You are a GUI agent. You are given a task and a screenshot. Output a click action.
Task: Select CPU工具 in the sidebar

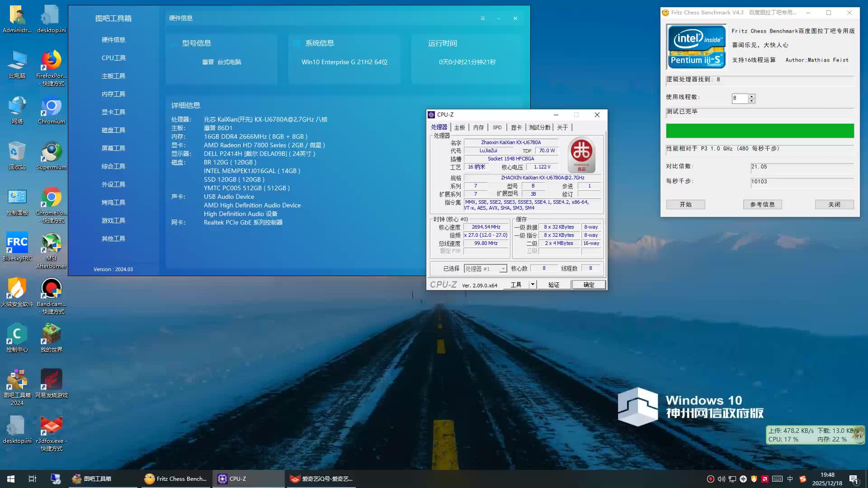coord(113,58)
